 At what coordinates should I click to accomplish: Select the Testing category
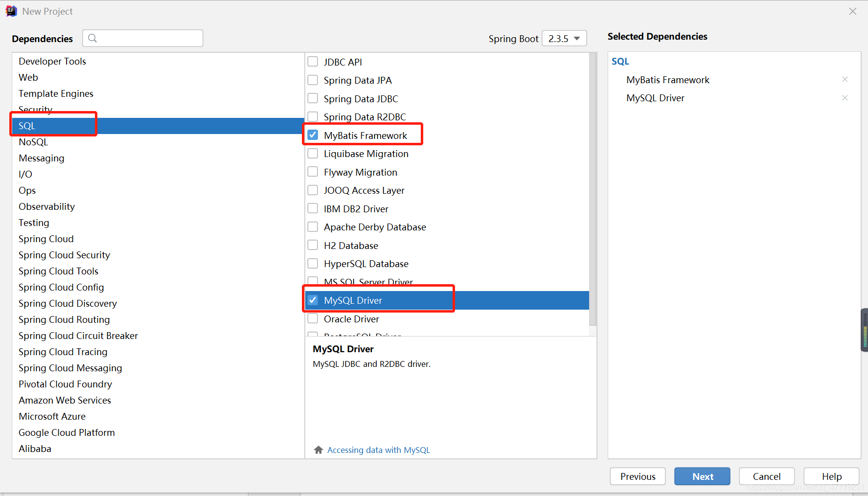click(x=158, y=223)
